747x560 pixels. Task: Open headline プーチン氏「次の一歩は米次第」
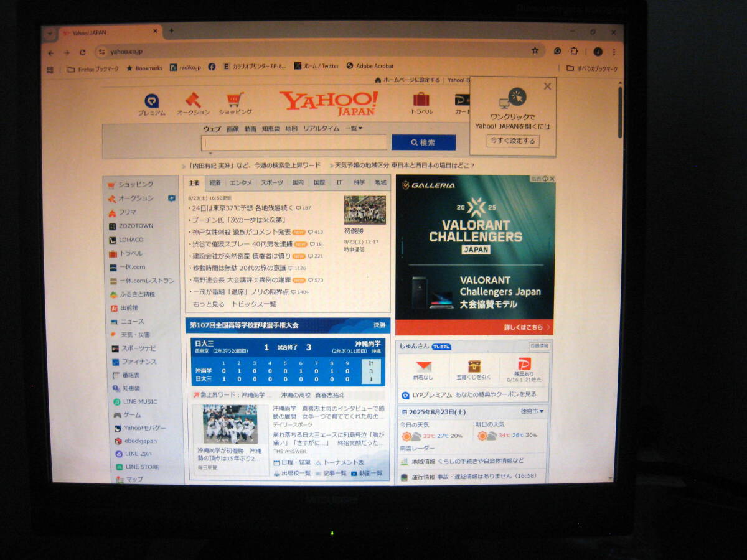pos(238,220)
